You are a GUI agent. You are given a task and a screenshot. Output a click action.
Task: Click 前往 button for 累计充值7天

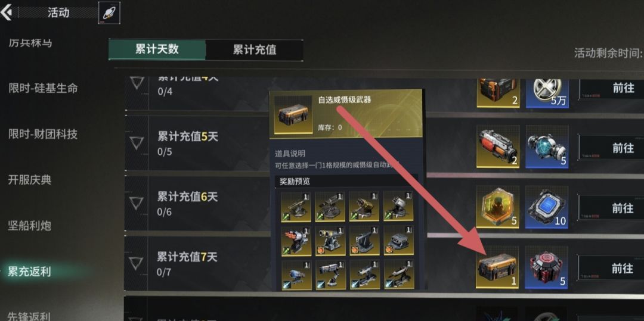pyautogui.click(x=611, y=268)
